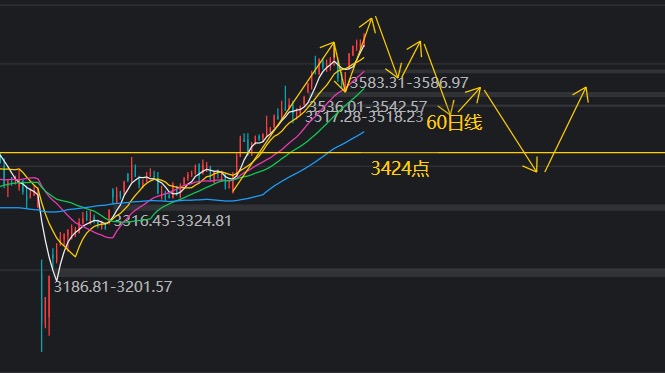Select the 3517.28-3518.23 price label
Image resolution: width=665 pixels, height=373 pixels.
tap(364, 117)
